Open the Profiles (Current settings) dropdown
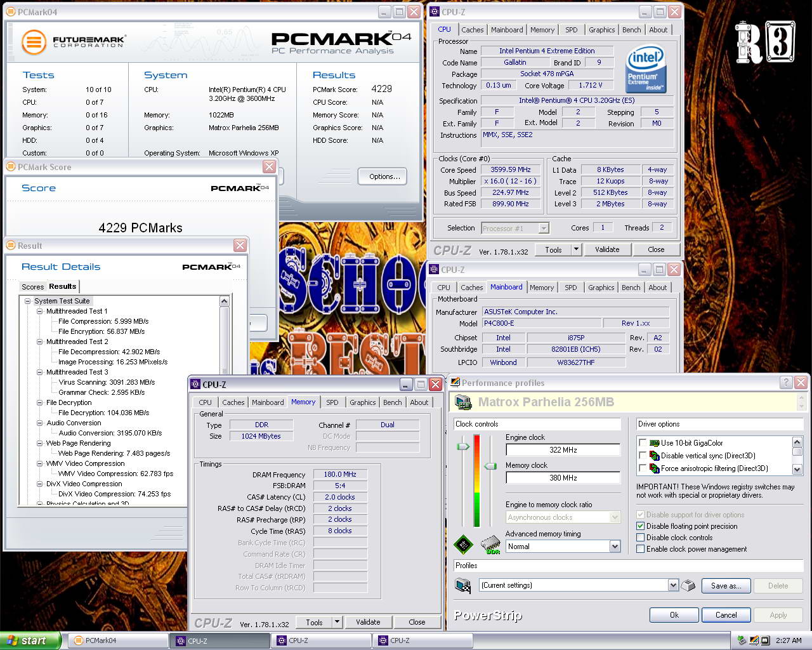812x650 pixels. pyautogui.click(x=673, y=585)
